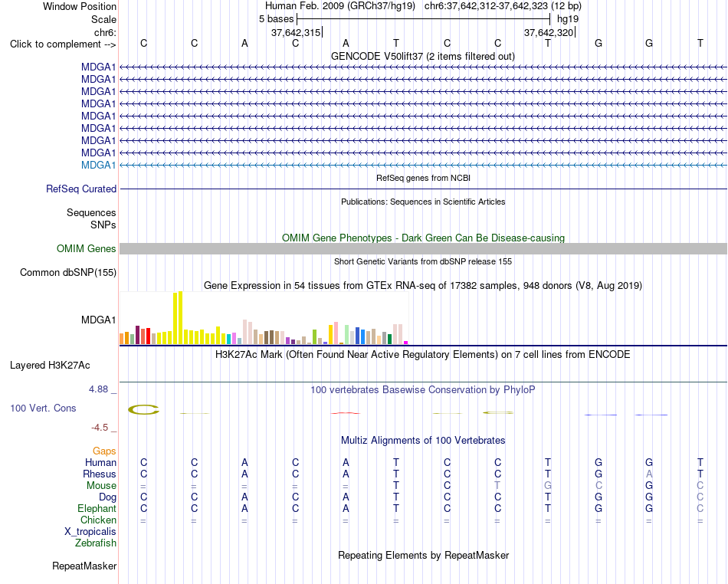Image resolution: width=728 pixels, height=584 pixels.
Task: Click the dark green bar in GTEx chart
Action: 389,340
